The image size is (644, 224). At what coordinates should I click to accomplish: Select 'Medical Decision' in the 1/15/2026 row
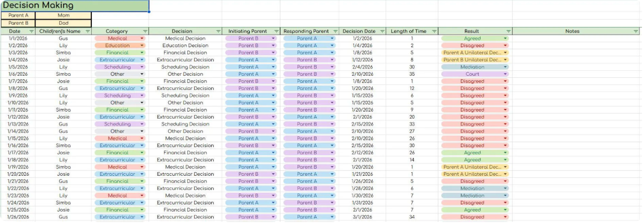point(186,139)
